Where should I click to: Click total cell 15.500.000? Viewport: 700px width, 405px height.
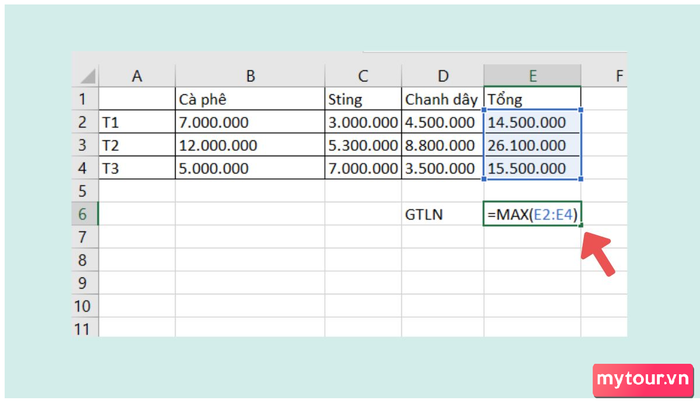[533, 168]
